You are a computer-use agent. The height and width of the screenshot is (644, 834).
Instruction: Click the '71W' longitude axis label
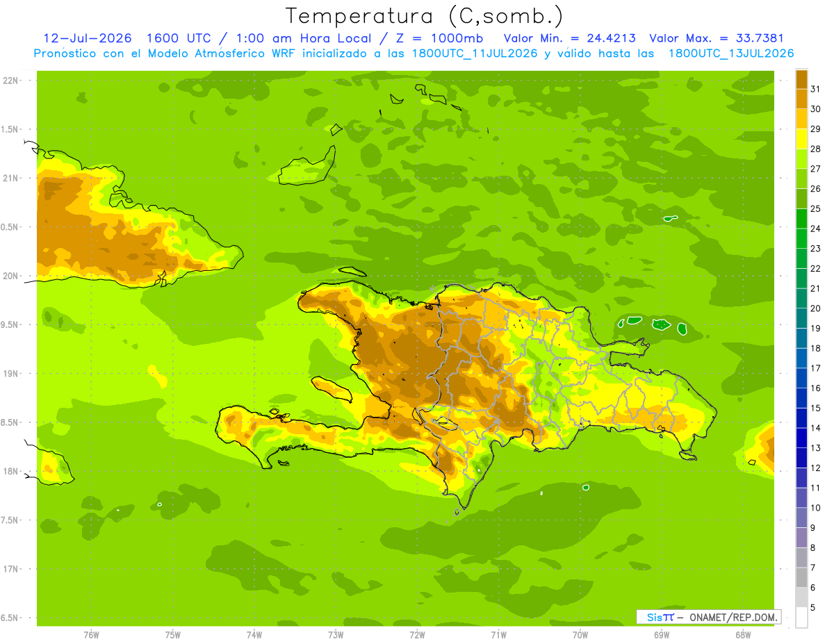(x=498, y=635)
